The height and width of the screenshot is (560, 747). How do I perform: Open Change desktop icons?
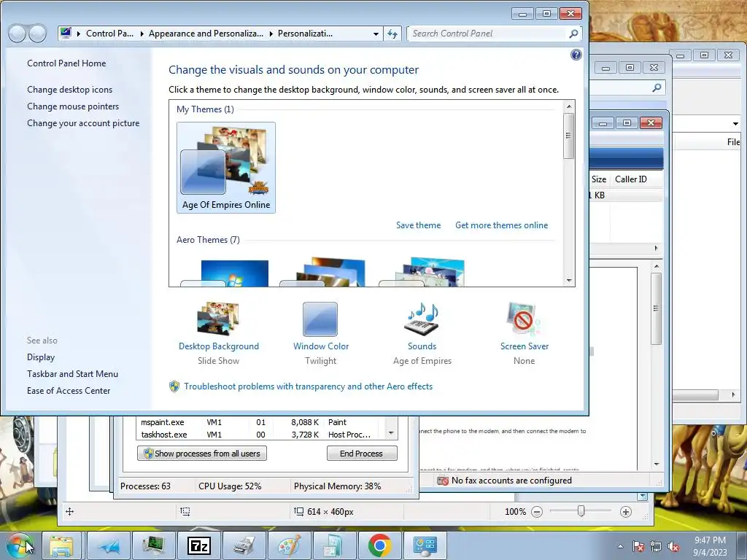[x=69, y=90]
